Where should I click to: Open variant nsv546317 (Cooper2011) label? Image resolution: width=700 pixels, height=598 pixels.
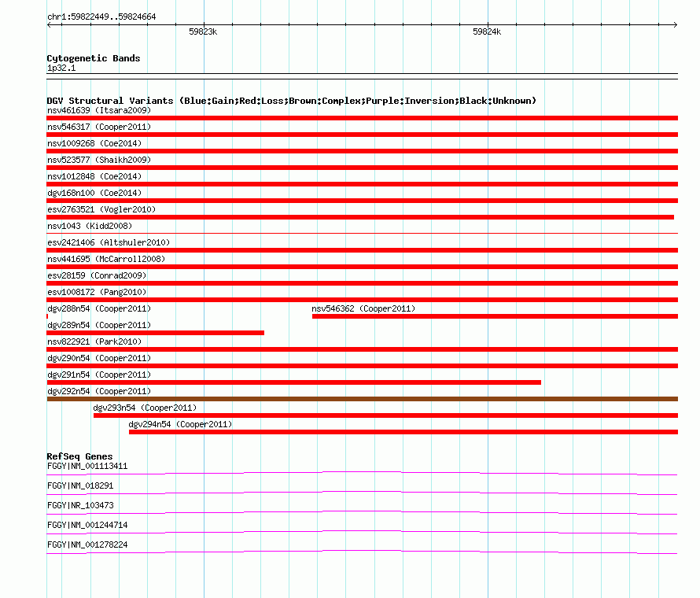99,127
